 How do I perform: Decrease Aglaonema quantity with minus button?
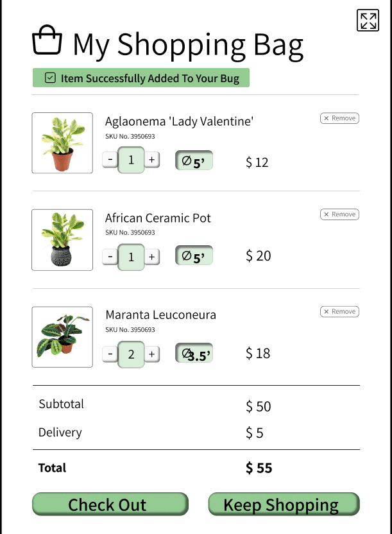tap(110, 159)
